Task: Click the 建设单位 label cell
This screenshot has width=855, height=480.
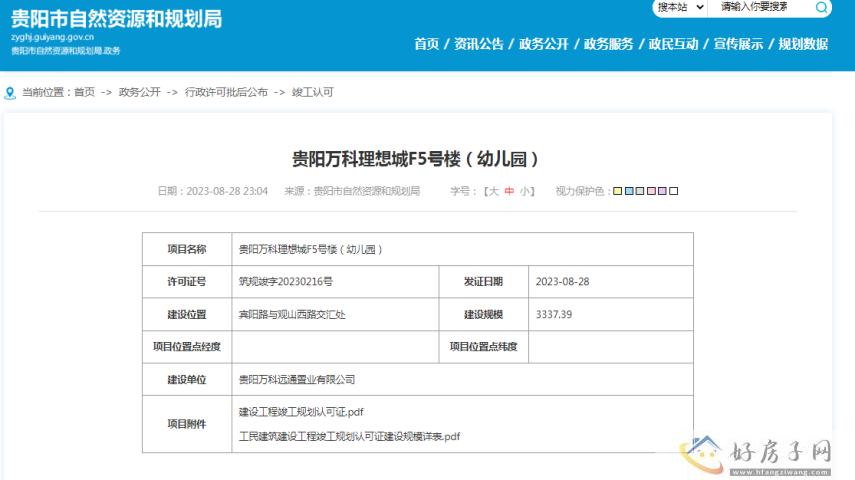Action: tap(187, 379)
